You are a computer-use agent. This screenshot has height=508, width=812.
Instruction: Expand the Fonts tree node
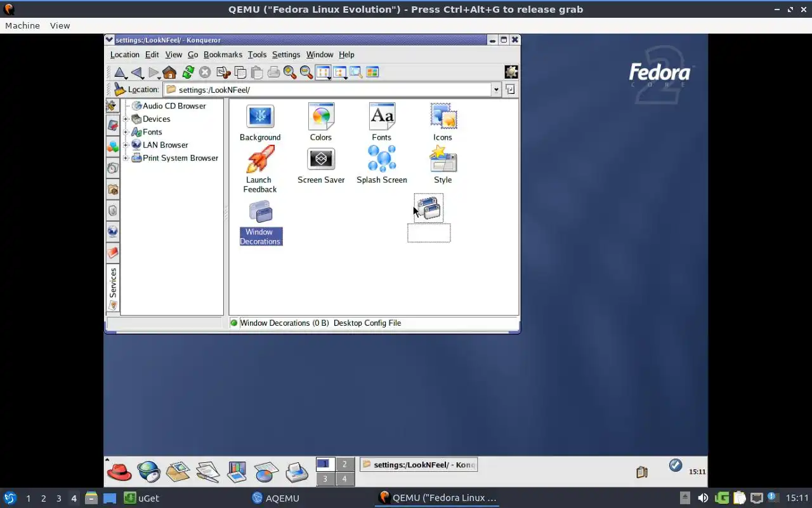pos(126,132)
